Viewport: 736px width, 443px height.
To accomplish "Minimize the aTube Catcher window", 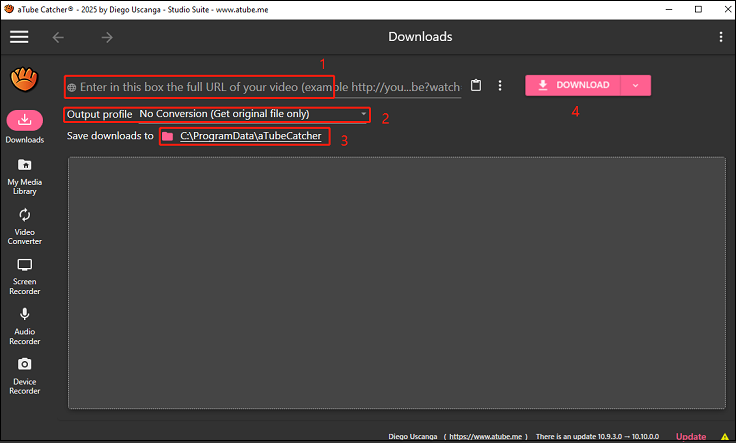I will tap(669, 9).
